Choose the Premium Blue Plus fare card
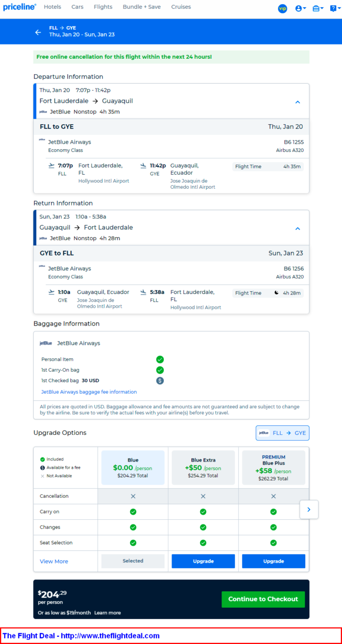The height and width of the screenshot is (644, 342). [x=273, y=468]
